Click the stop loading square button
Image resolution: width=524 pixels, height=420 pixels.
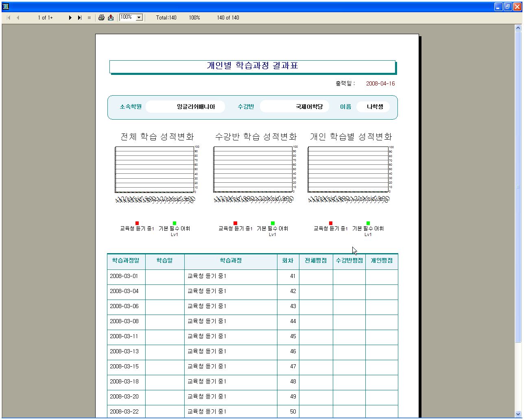[89, 18]
